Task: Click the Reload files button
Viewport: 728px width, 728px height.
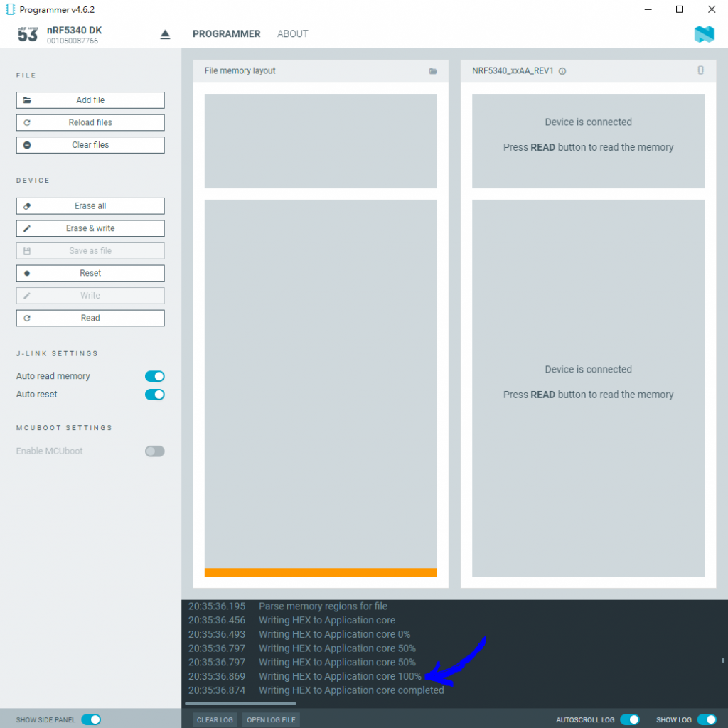Action: point(90,122)
